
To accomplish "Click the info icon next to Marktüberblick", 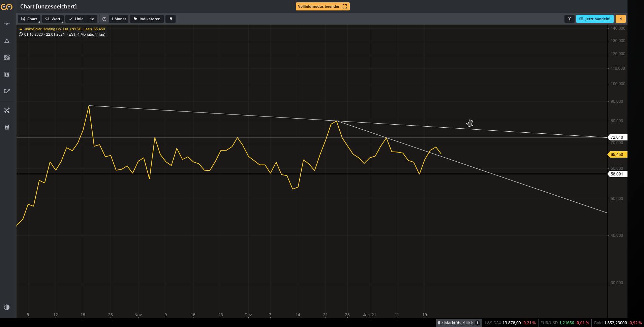I will (x=478, y=323).
